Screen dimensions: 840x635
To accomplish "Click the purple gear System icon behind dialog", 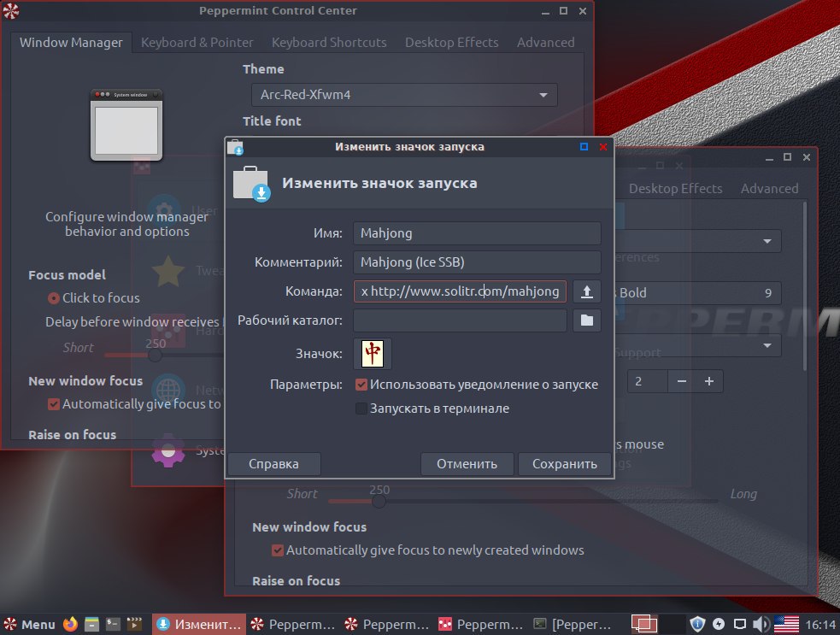I will click(x=168, y=450).
